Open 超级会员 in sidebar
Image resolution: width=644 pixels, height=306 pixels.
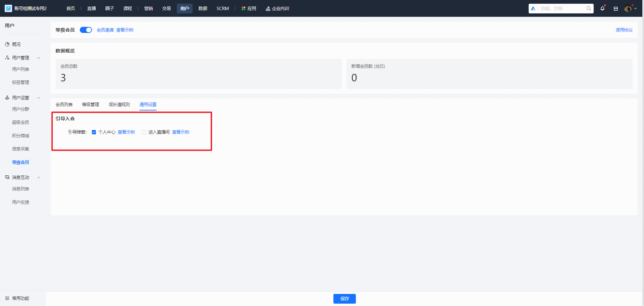tap(20, 122)
